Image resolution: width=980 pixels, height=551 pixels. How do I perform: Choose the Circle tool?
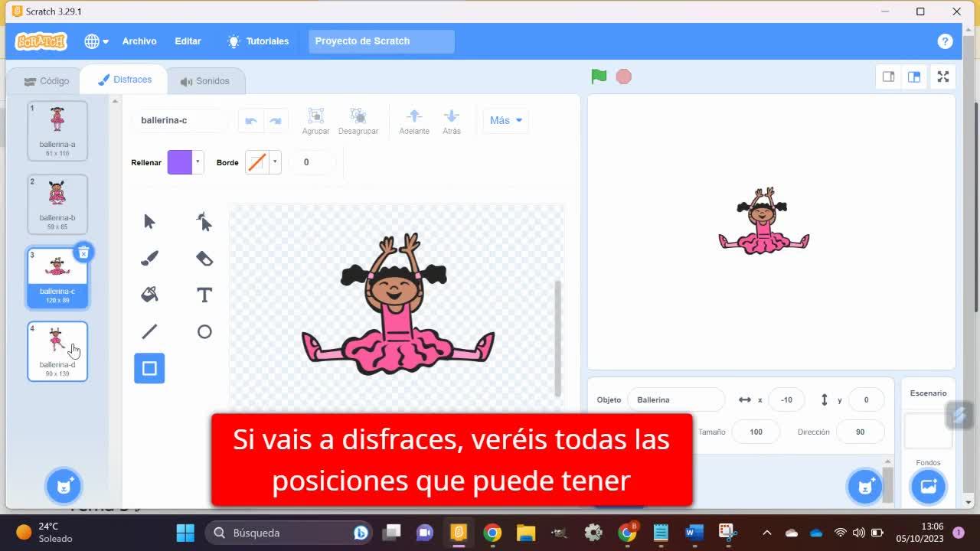[x=204, y=331]
